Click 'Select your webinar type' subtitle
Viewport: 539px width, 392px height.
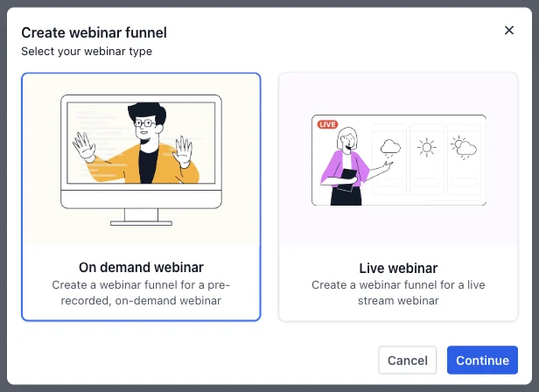coord(87,52)
